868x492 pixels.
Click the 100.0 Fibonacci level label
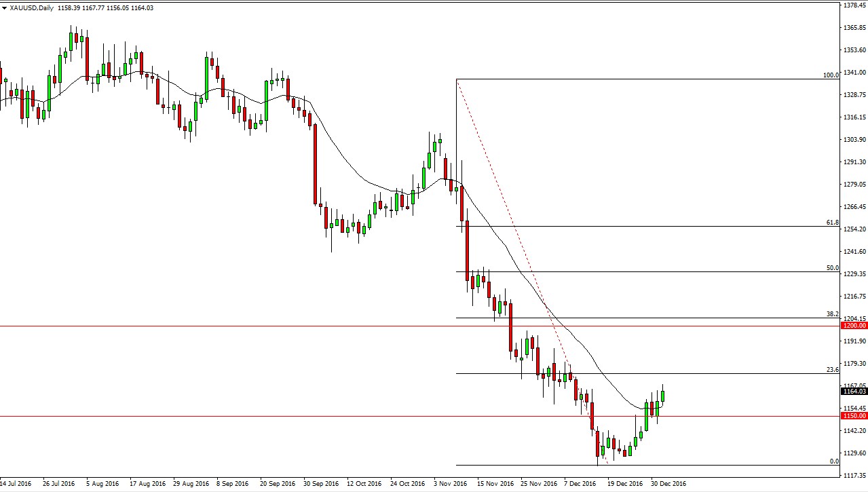pos(831,75)
